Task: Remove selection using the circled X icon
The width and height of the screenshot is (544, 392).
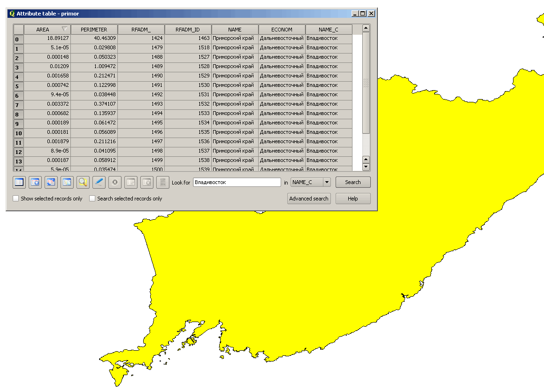Action: [115, 182]
